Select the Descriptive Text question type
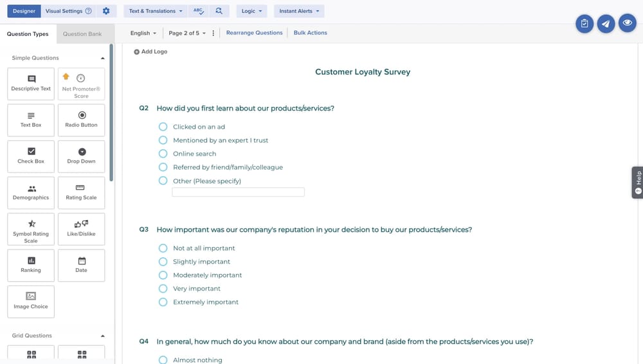The image size is (643, 364). tap(31, 84)
